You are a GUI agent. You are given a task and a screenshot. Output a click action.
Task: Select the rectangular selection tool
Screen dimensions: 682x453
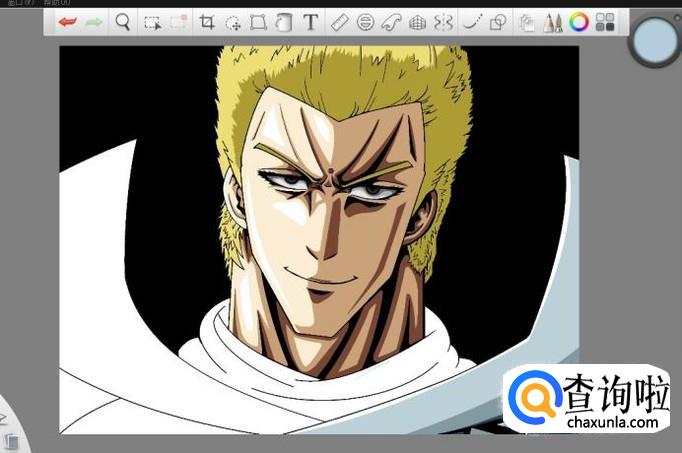tap(153, 23)
